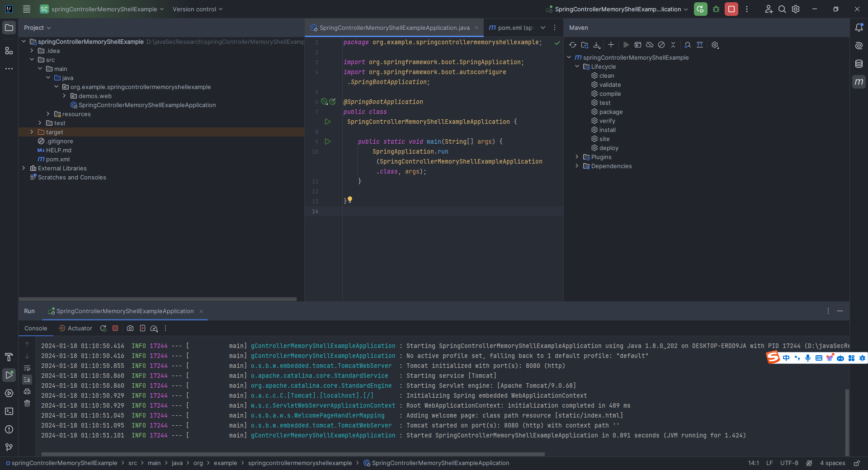The width and height of the screenshot is (868, 470).
Task: Expand Maven Plugins node
Action: point(577,157)
